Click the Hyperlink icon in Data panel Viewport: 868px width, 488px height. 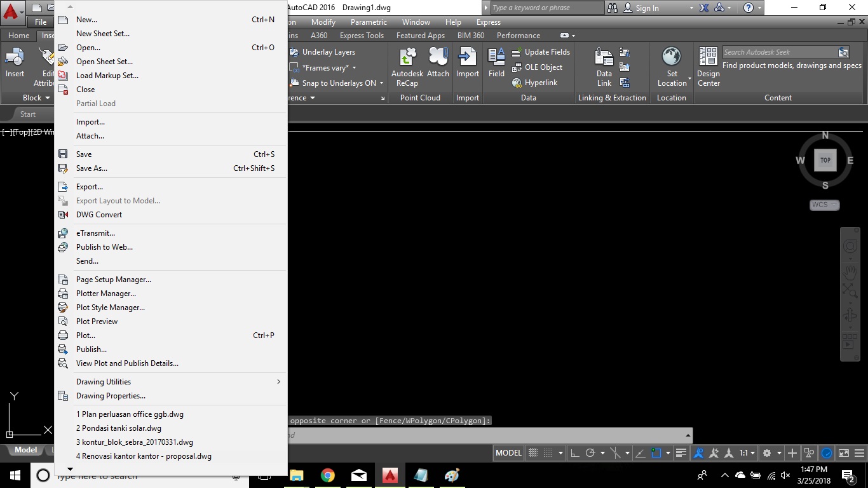point(517,83)
